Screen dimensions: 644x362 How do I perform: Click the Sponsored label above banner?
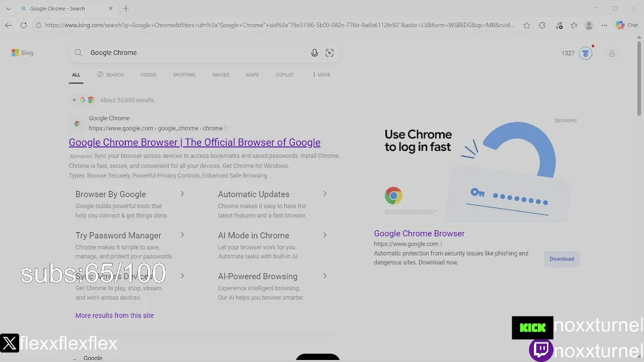click(566, 121)
